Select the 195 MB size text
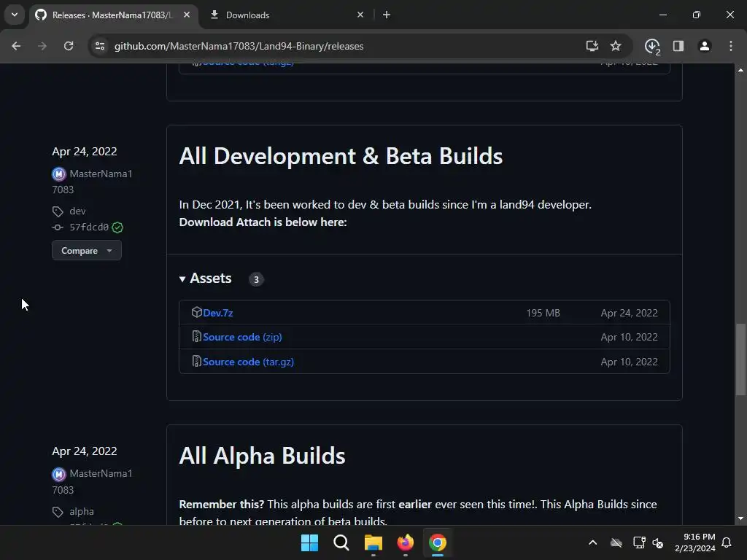This screenshot has width=747, height=560. (543, 313)
